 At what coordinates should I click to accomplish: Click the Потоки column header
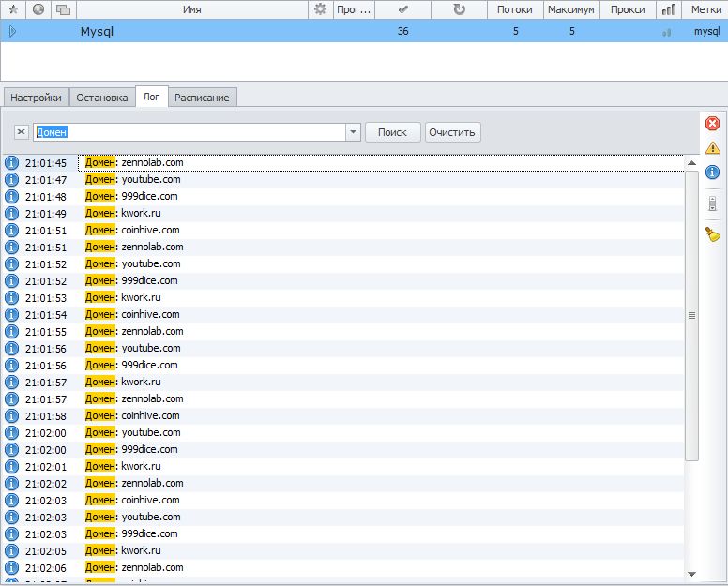[514, 9]
